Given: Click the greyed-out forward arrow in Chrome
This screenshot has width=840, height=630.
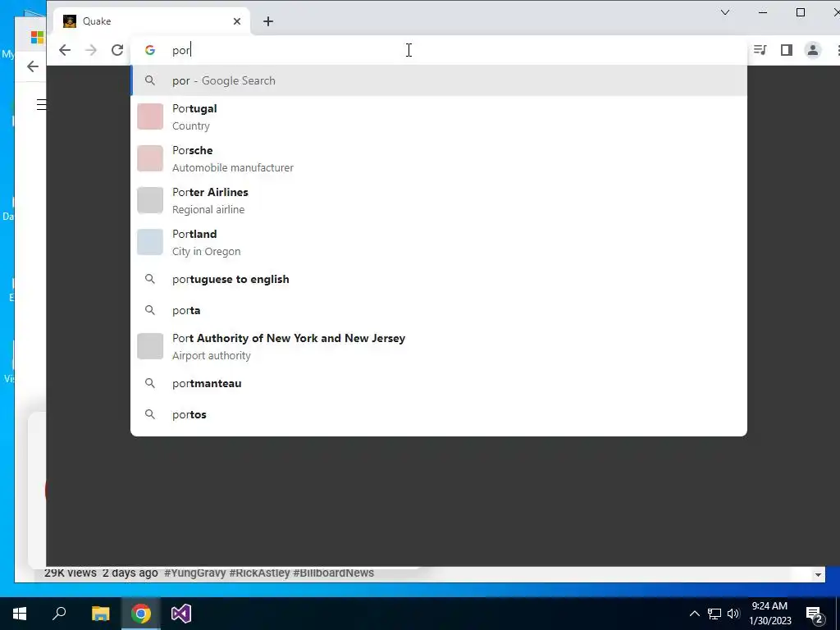Looking at the screenshot, I should click(91, 50).
